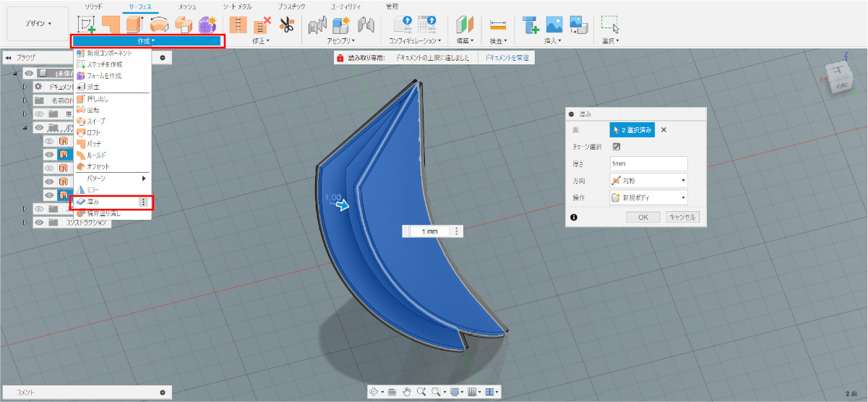868x402 pixels.
Task: Click the ドキュメントを管理 link
Action: (x=507, y=57)
